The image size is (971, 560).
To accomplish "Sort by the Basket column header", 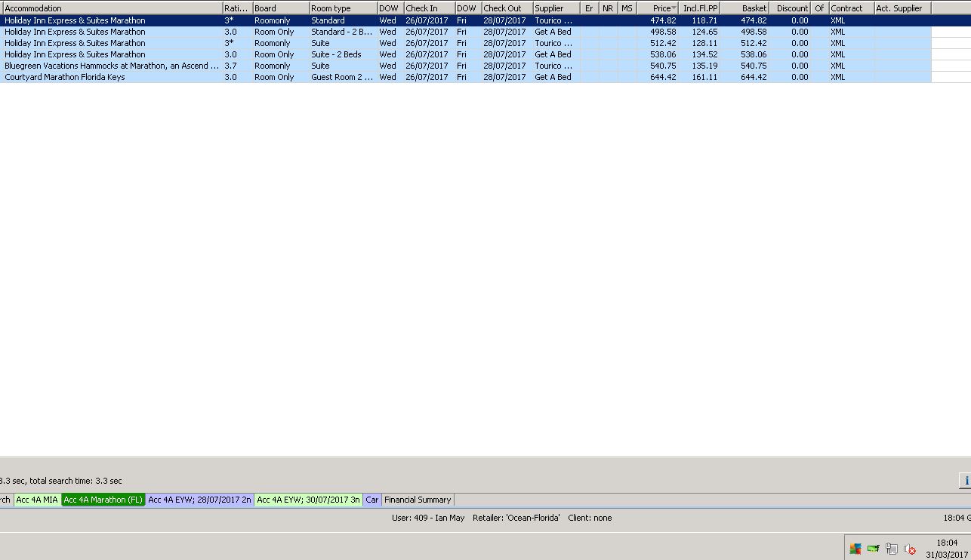I will [x=745, y=8].
